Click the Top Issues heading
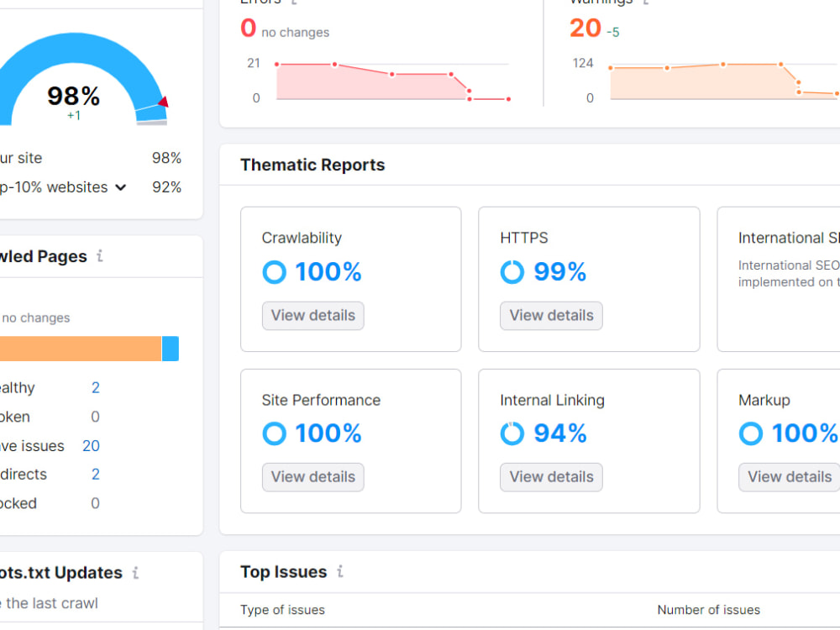The height and width of the screenshot is (630, 840). [x=283, y=571]
